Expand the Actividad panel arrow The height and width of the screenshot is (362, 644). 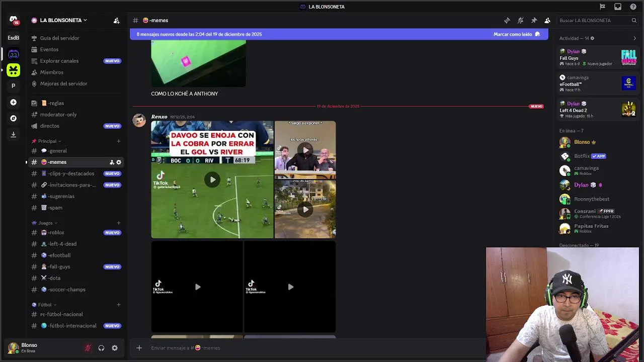coord(634,38)
